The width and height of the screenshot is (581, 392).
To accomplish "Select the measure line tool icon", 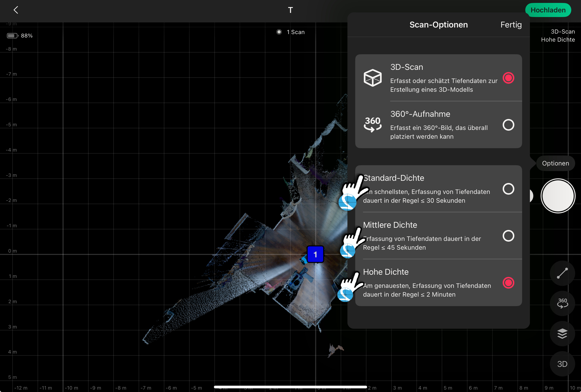I will point(562,273).
